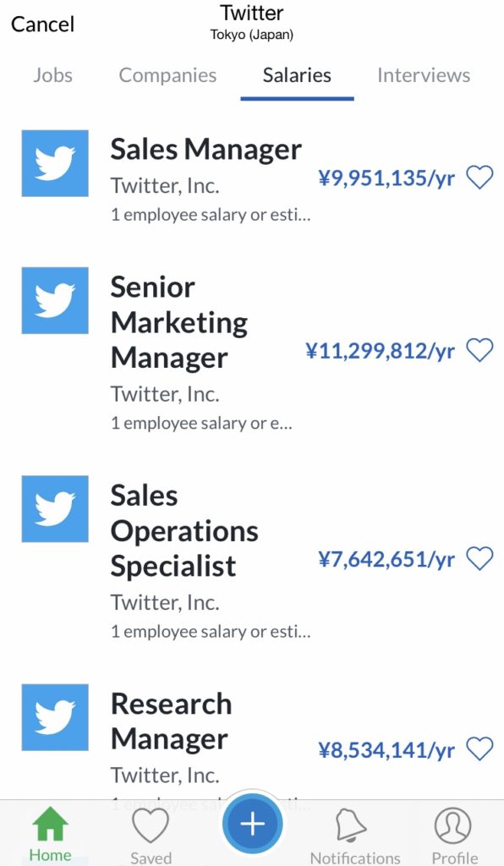Switch to the Jobs tab
The height and width of the screenshot is (866, 504).
(52, 75)
